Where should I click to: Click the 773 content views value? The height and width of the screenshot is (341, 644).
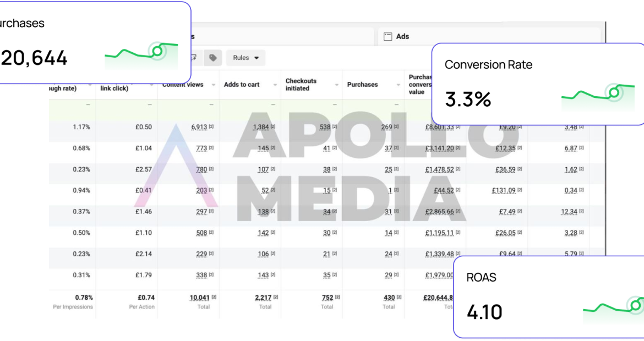point(201,148)
